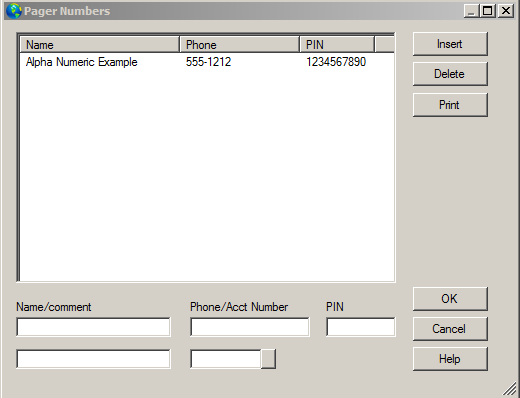
Task: Focus the Name/comment input field
Action: point(93,327)
